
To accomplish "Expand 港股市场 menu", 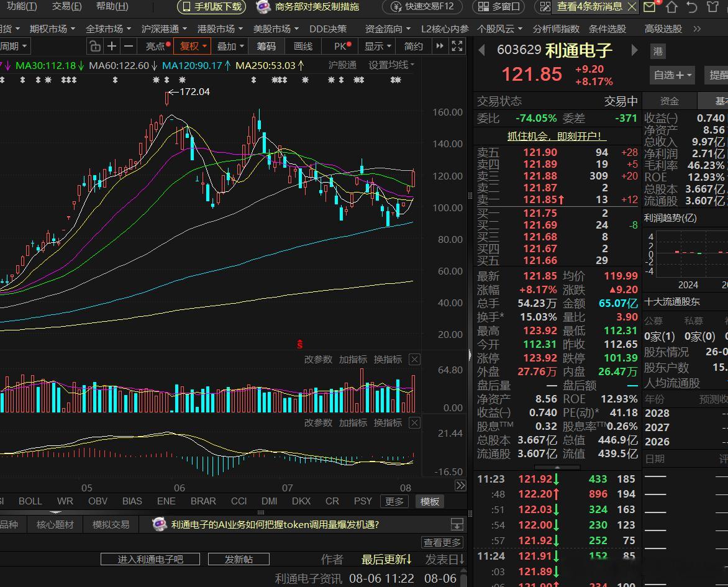I will [x=220, y=29].
